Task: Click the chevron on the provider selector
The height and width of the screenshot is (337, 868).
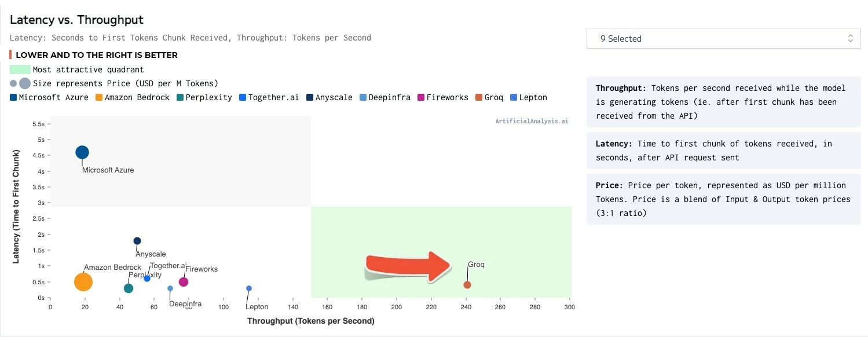Action: point(851,38)
